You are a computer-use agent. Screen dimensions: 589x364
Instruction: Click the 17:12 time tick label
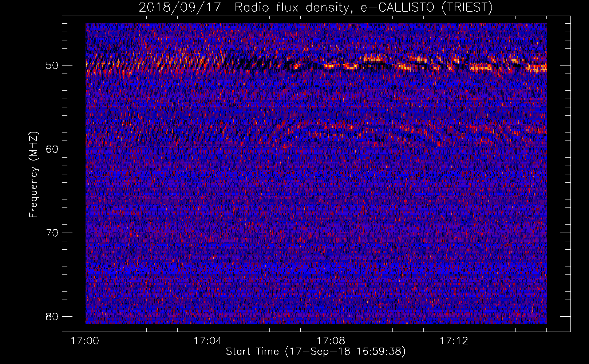pyautogui.click(x=454, y=341)
